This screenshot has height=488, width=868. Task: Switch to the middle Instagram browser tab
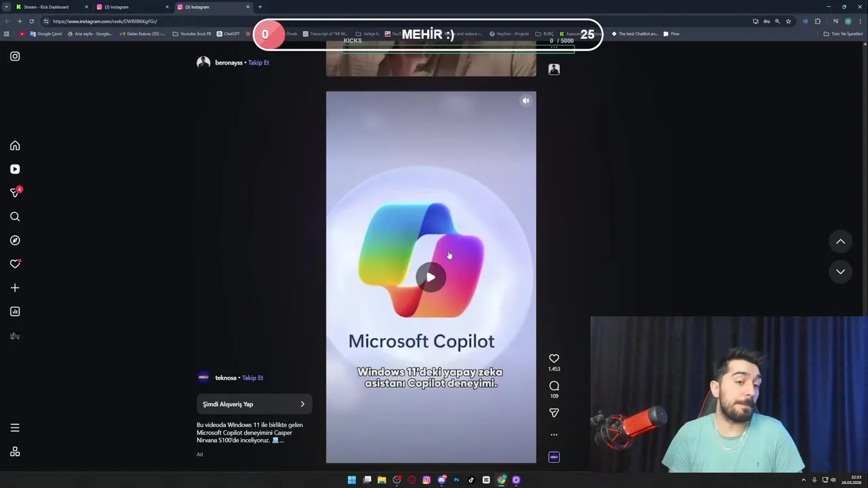point(132,7)
